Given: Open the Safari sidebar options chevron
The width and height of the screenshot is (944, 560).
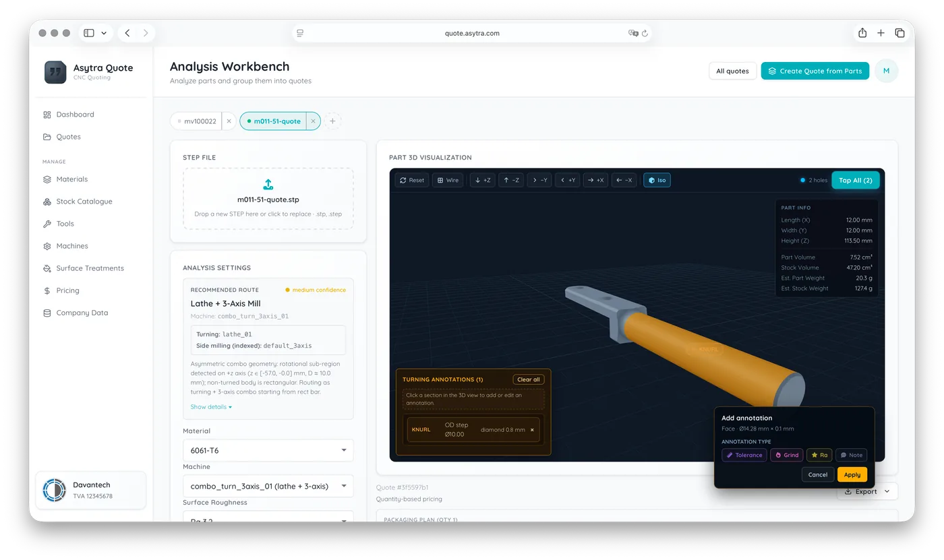Looking at the screenshot, I should (104, 33).
